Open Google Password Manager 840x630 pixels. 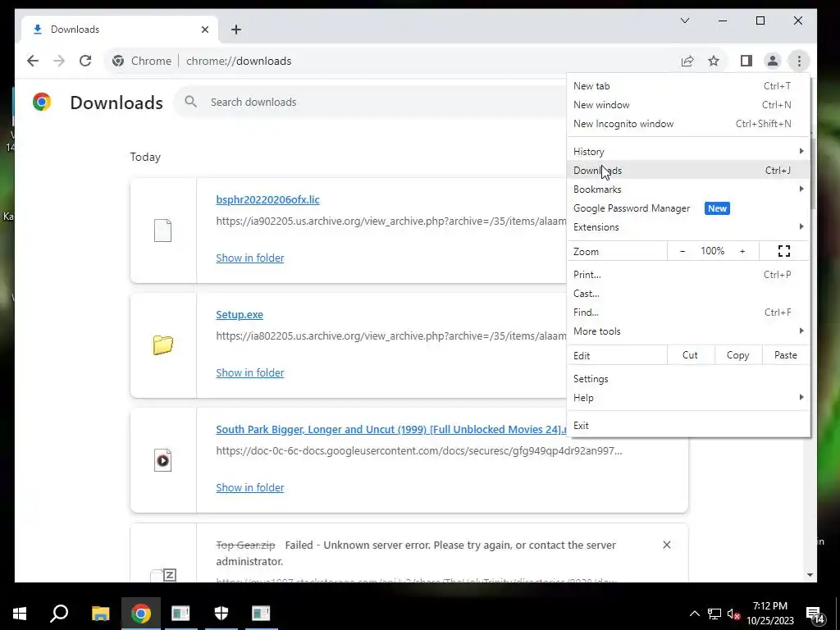pos(688,208)
